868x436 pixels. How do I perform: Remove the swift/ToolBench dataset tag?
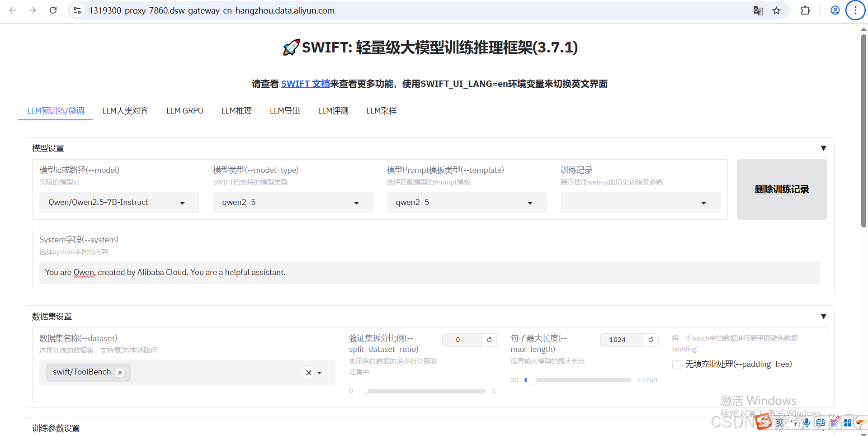coord(120,372)
